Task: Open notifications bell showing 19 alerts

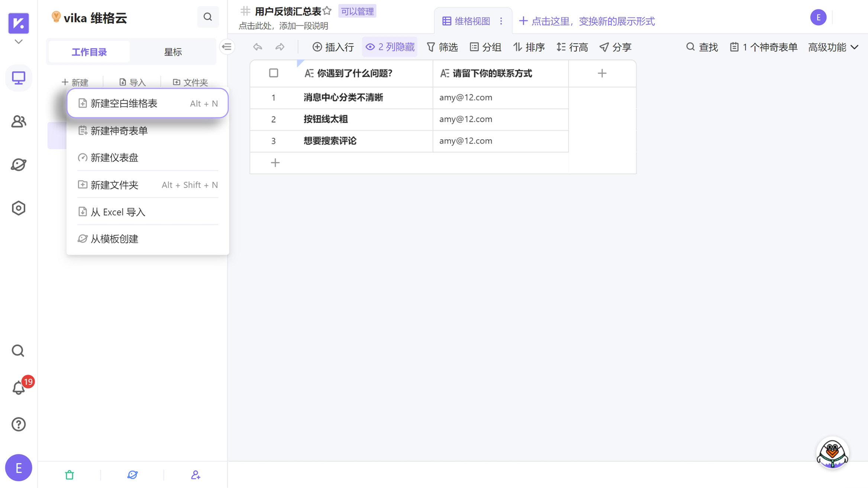Action: click(18, 387)
